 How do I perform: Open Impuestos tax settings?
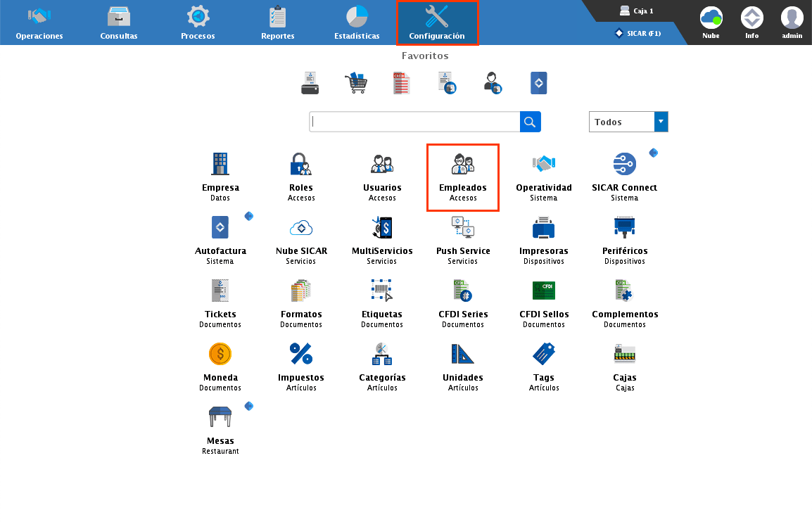click(301, 361)
